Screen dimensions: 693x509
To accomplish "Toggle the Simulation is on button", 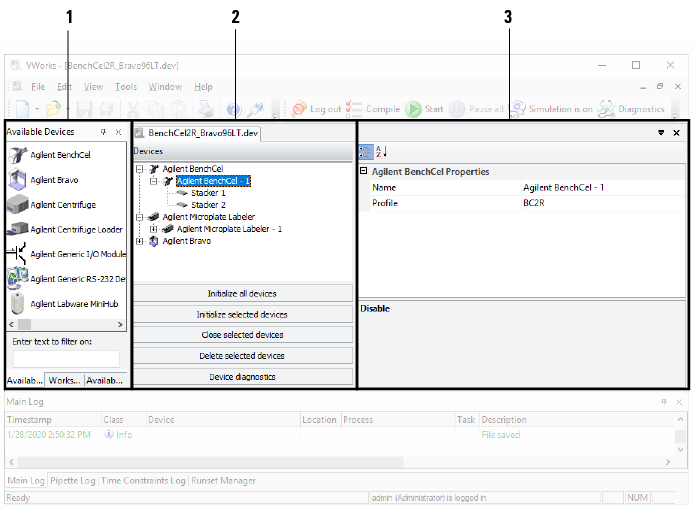I will point(551,109).
